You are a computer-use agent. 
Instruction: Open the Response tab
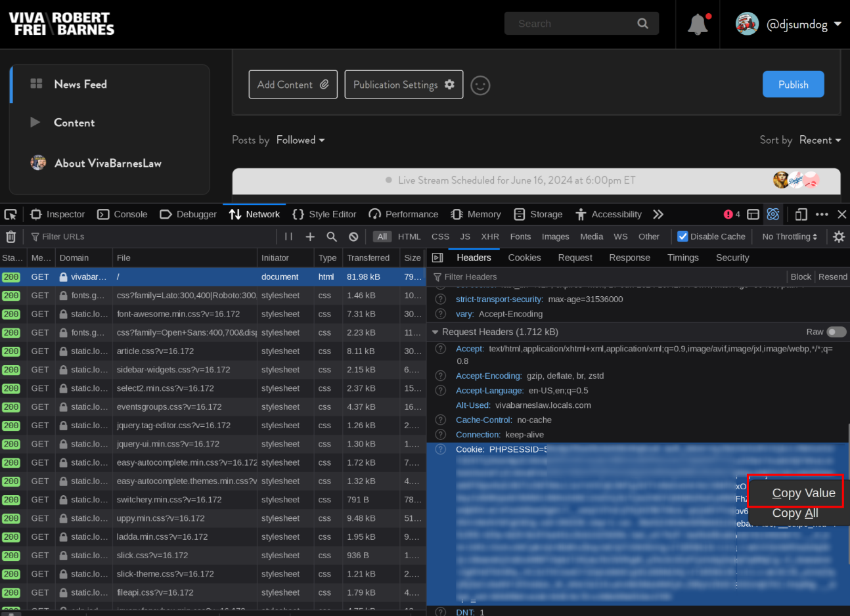coord(629,257)
